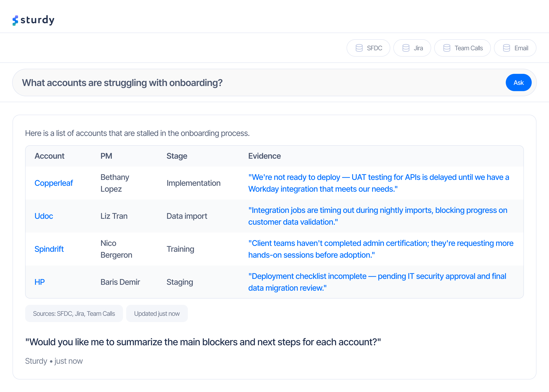The image size is (549, 392).
Task: Open Copperleaf UAT testing evidence quote
Action: pos(378,183)
